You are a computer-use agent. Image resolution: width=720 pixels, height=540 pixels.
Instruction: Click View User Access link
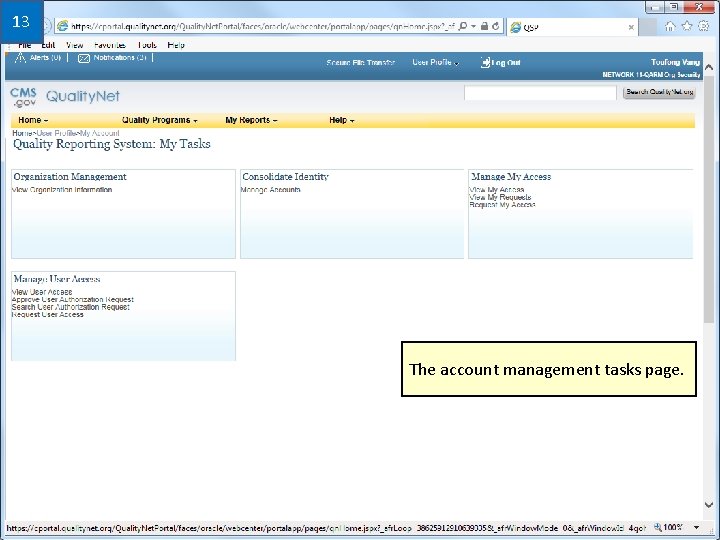point(42,292)
